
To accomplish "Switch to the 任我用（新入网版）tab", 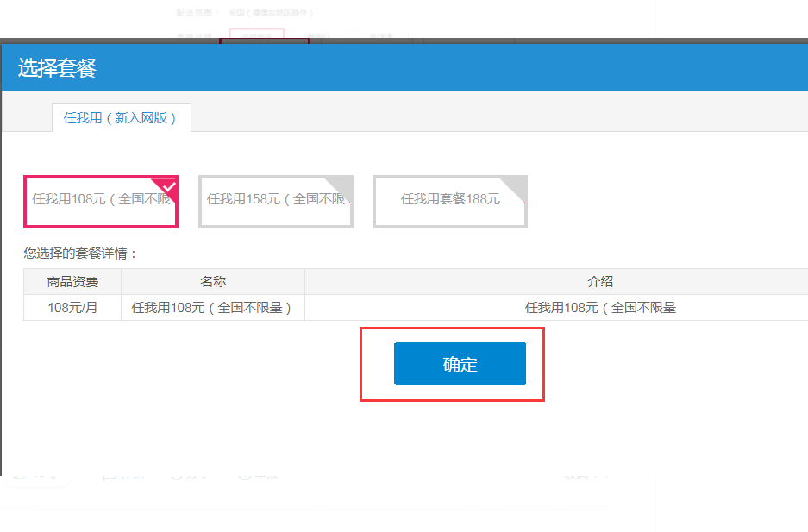I will coord(121,118).
